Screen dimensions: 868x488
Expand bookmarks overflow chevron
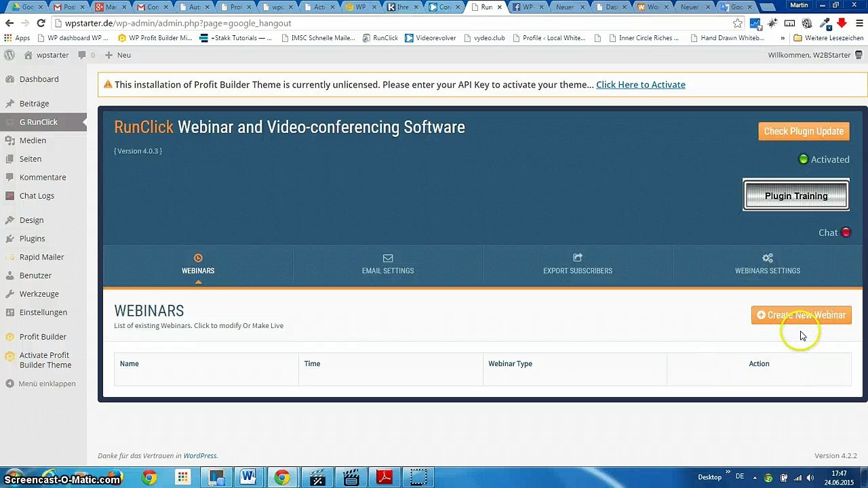[783, 38]
